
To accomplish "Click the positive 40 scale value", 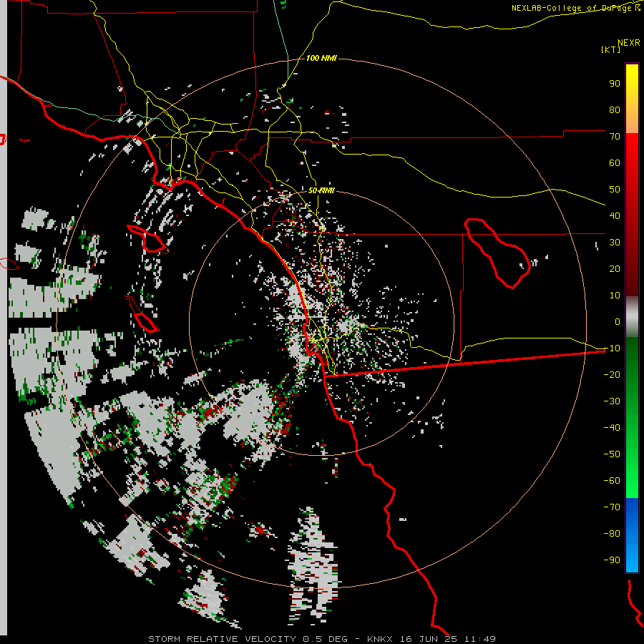I will pyautogui.click(x=615, y=216).
